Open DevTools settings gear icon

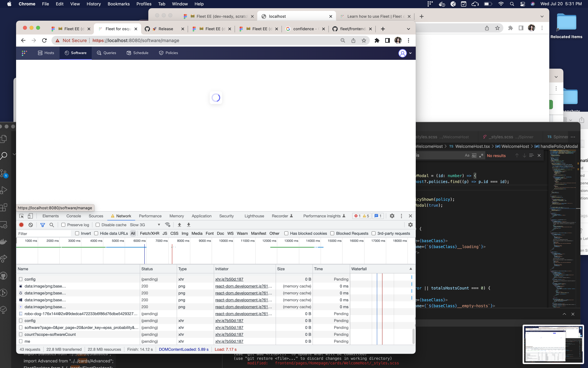392,216
